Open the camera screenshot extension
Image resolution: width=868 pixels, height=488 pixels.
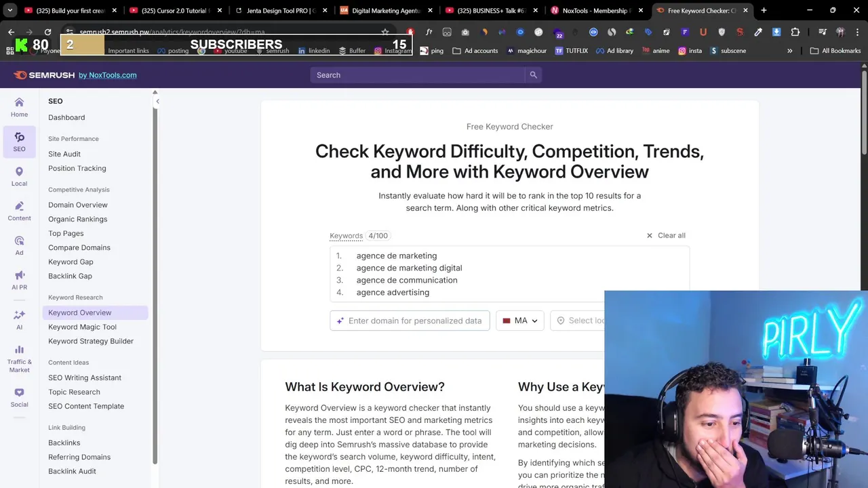(465, 32)
